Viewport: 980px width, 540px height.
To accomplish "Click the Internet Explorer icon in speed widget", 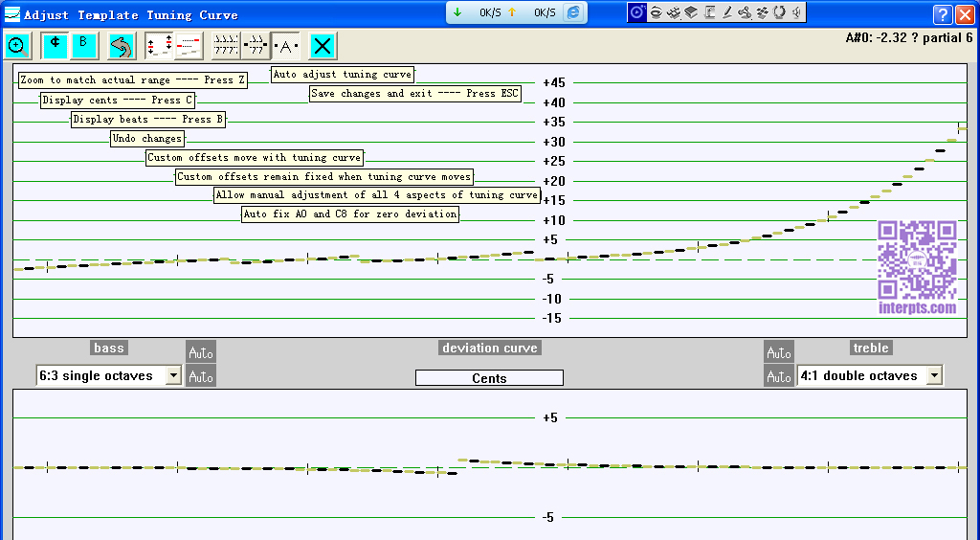I will pos(573,12).
